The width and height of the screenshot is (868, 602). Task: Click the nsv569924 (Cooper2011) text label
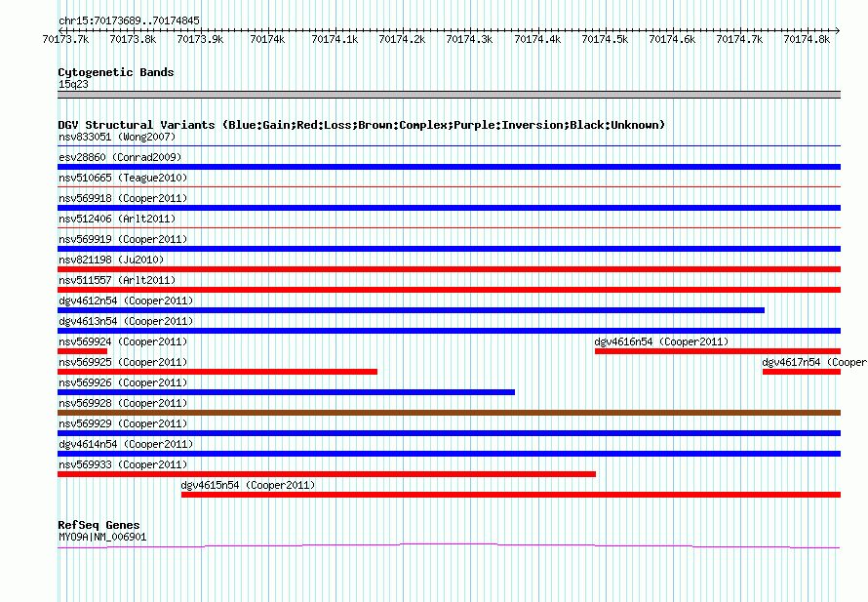point(123,341)
